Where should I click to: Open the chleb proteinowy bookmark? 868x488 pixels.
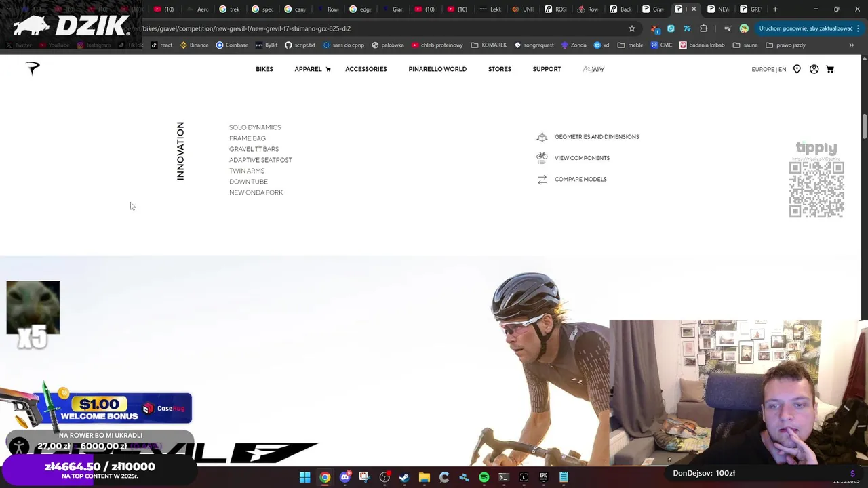coord(437,45)
